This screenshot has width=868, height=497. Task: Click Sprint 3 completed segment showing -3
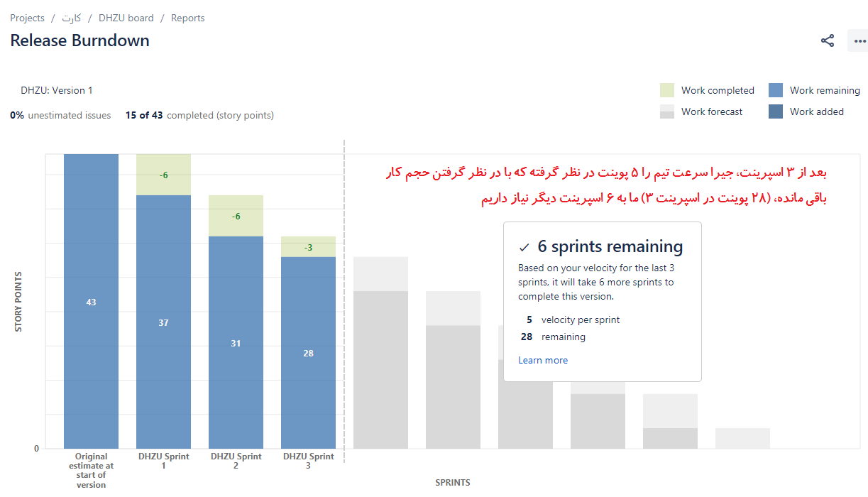tap(308, 247)
